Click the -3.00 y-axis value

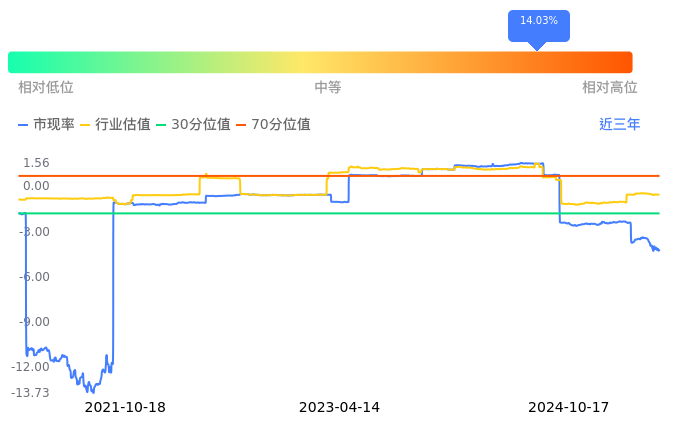coord(36,232)
